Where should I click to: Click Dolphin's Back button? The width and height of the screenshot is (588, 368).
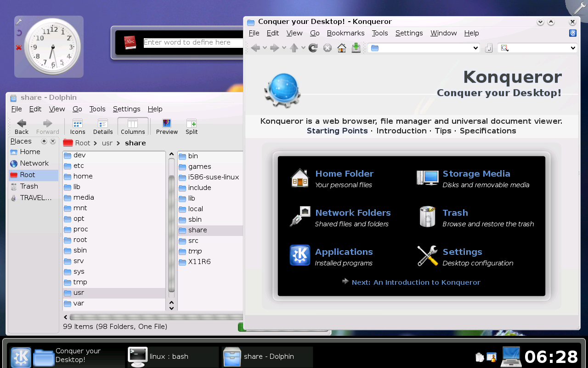[x=22, y=126]
